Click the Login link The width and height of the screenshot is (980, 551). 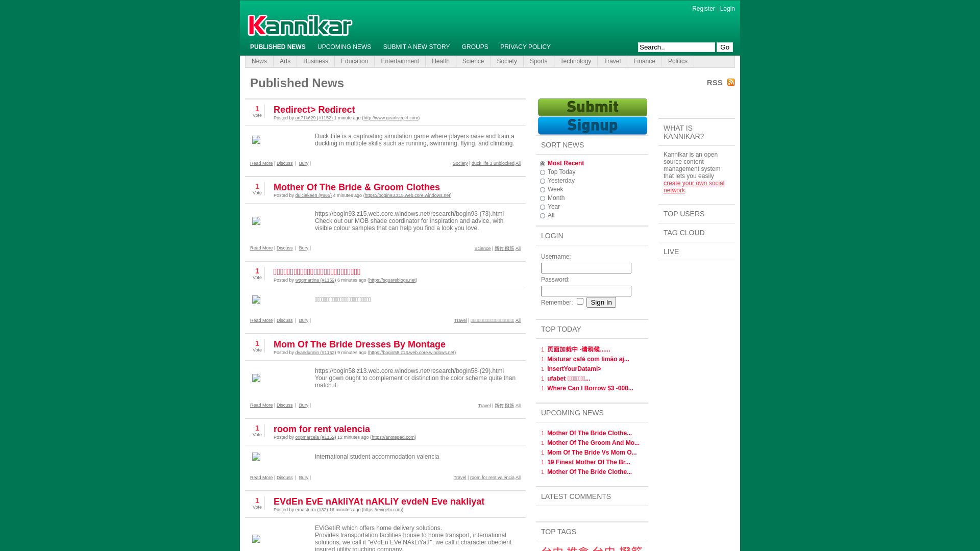click(727, 9)
